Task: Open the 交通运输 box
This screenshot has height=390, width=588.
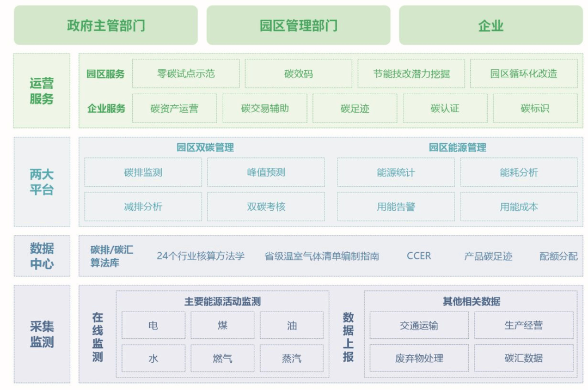Action: (419, 325)
